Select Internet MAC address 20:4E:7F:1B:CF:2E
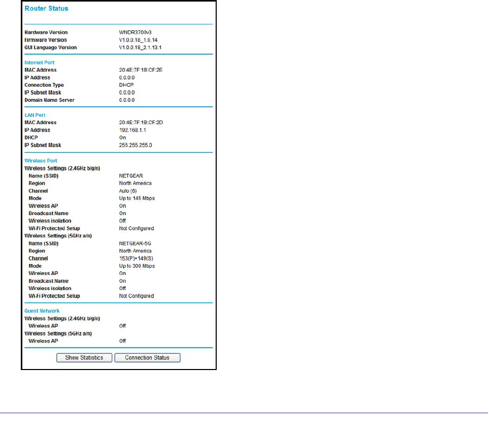The height and width of the screenshot is (448, 489). click(x=141, y=70)
